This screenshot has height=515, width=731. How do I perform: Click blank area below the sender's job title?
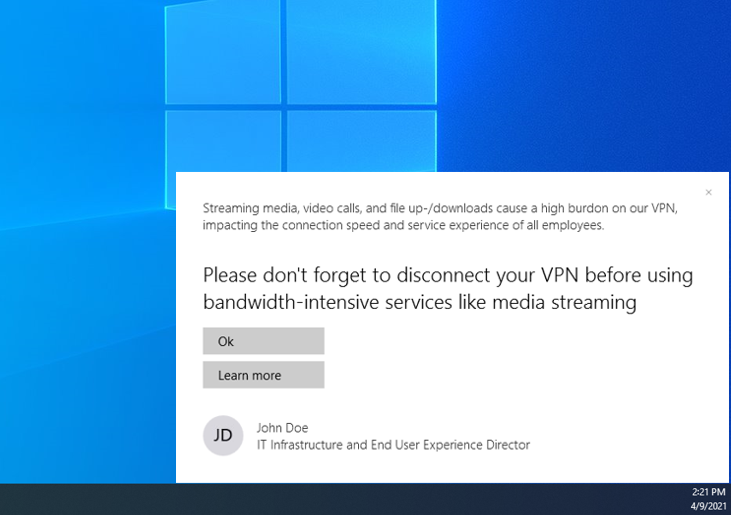click(450, 468)
